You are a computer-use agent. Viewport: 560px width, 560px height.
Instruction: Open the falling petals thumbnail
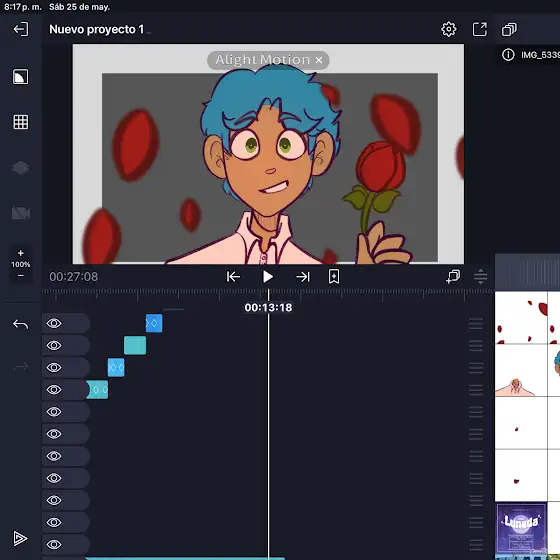521,318
